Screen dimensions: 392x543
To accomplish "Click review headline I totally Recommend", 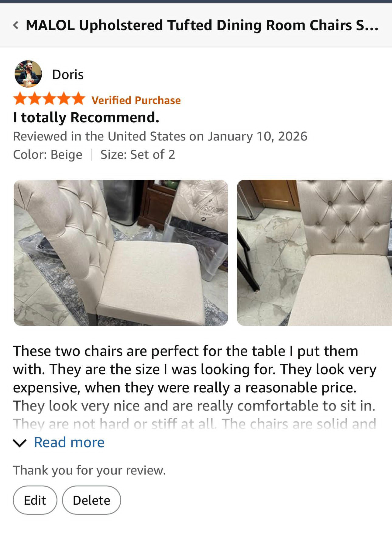I will (86, 118).
